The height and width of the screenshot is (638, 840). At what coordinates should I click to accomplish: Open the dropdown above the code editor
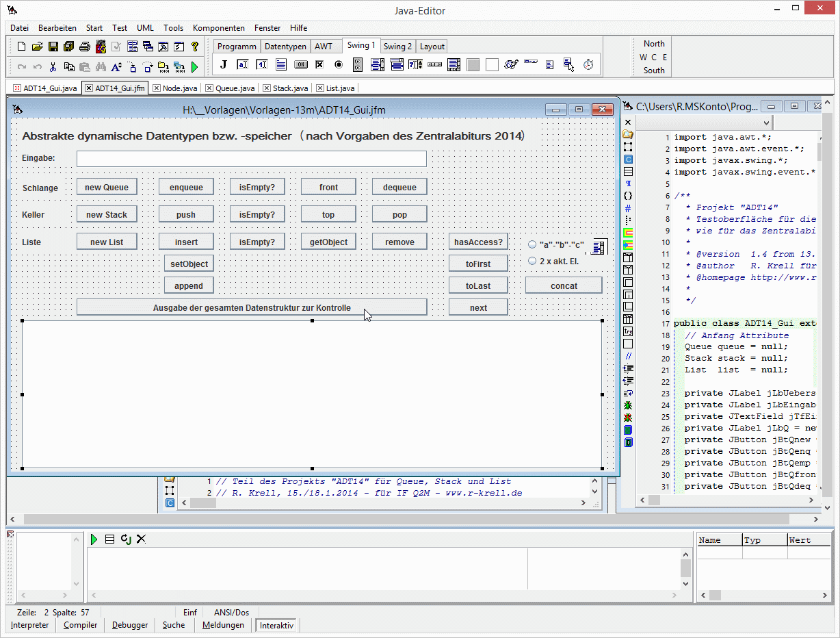[767, 123]
